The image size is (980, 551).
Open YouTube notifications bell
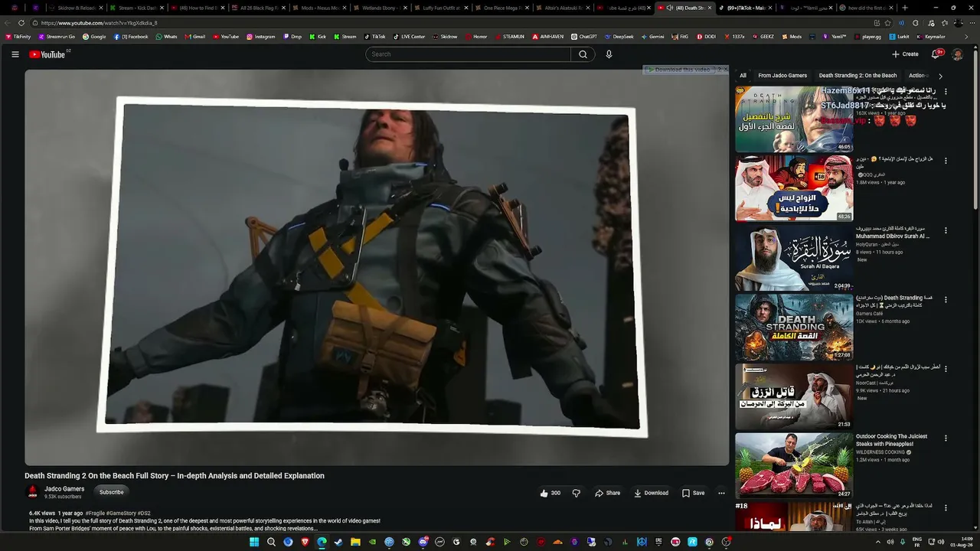(936, 54)
